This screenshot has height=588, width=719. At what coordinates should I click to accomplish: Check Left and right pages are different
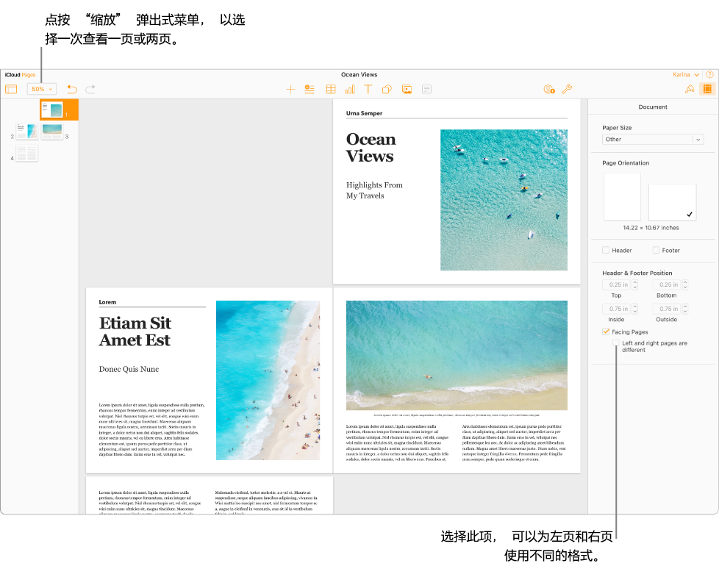click(616, 343)
